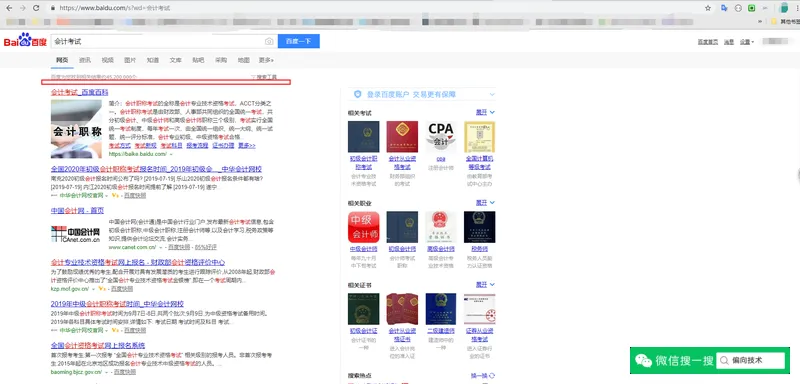Click the 微信搜一搜 search box

click(750, 361)
